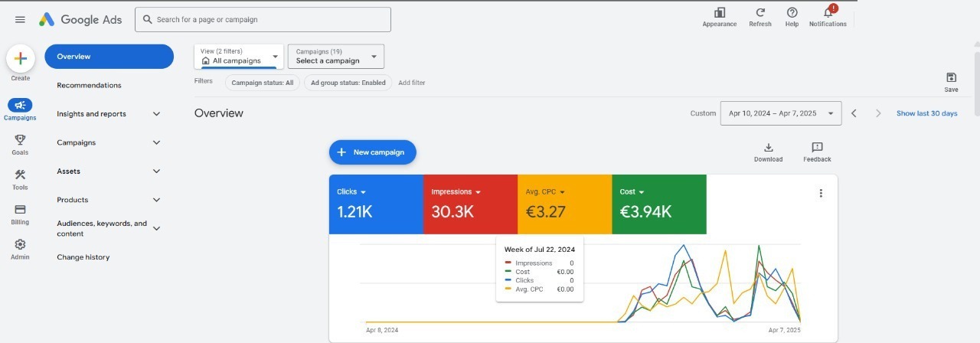
Task: Go to next date range arrow
Action: (878, 113)
